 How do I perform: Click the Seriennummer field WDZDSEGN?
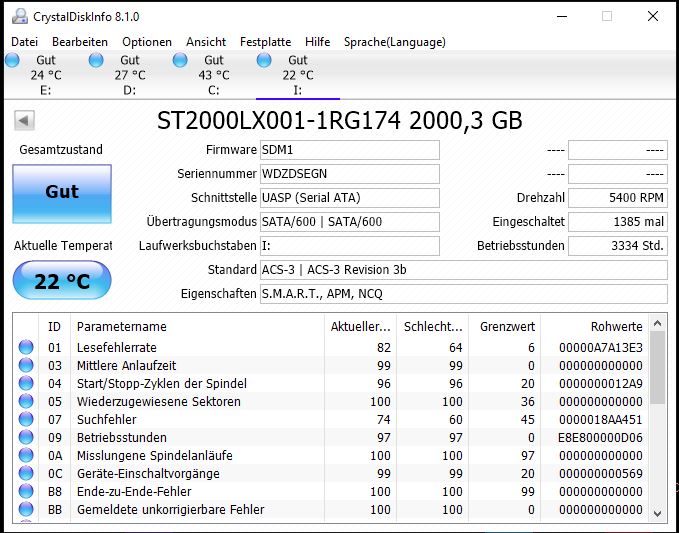tap(350, 174)
